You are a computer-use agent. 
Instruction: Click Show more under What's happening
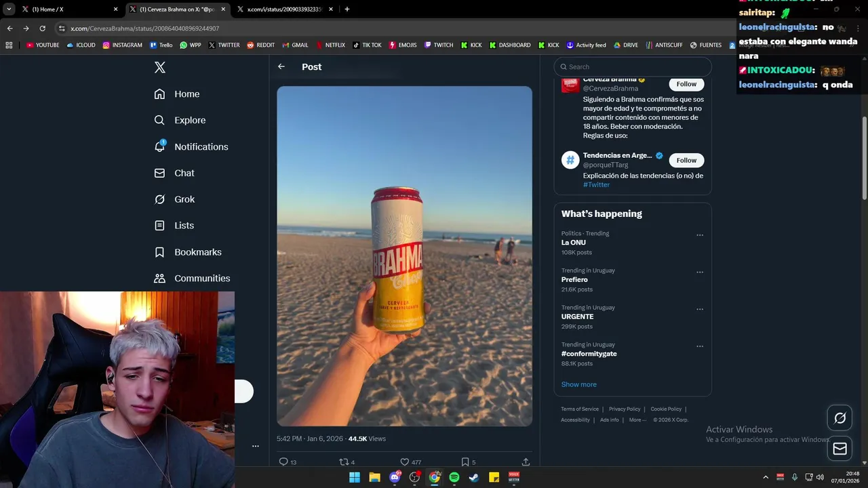[578, 384]
